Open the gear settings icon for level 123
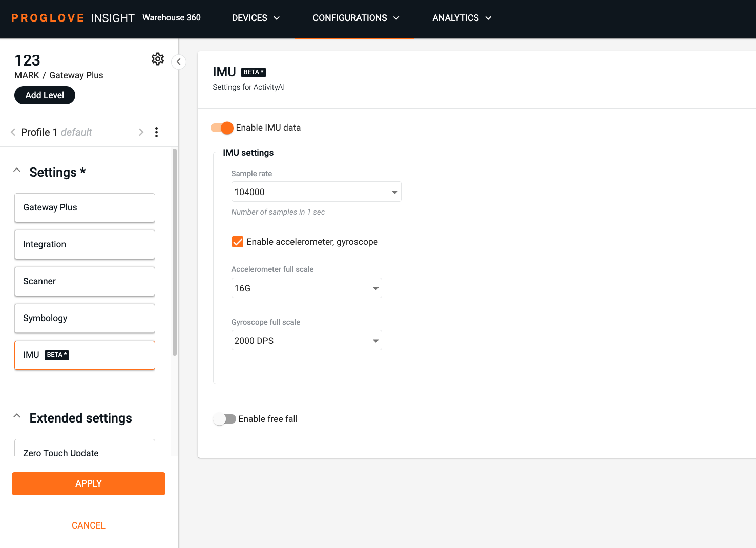The height and width of the screenshot is (548, 756). [158, 59]
